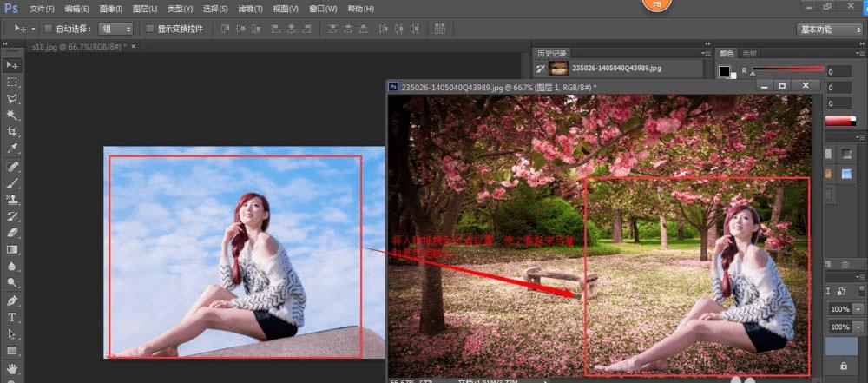Select the Polygonal Lasso tool
Image resolution: width=868 pixels, height=383 pixels.
(12, 98)
